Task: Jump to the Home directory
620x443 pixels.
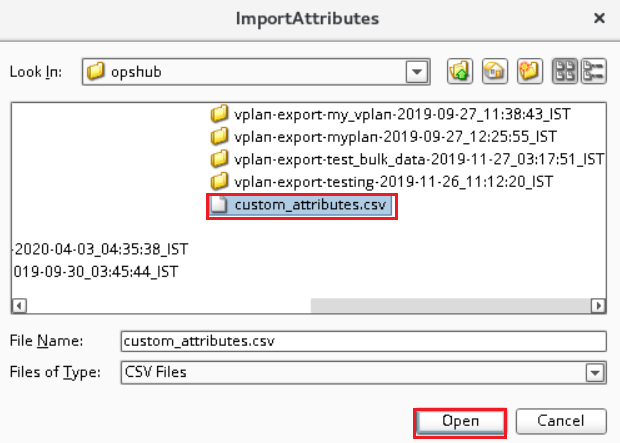Action: (x=493, y=72)
